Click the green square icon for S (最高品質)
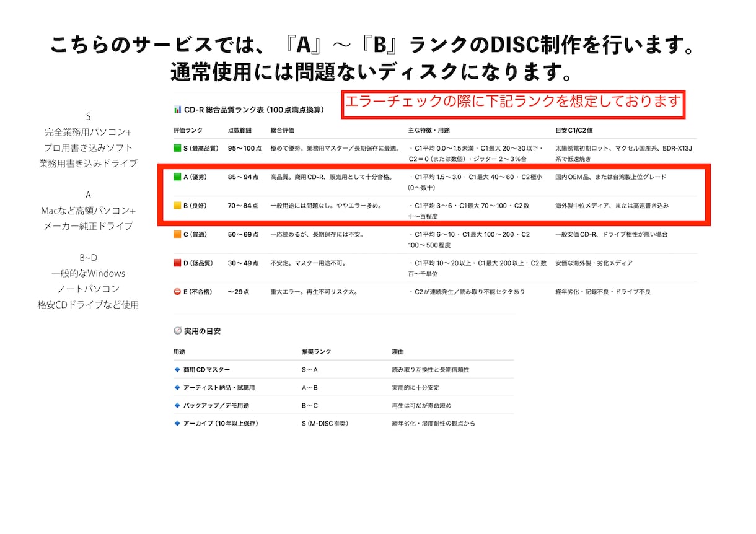 (x=177, y=149)
